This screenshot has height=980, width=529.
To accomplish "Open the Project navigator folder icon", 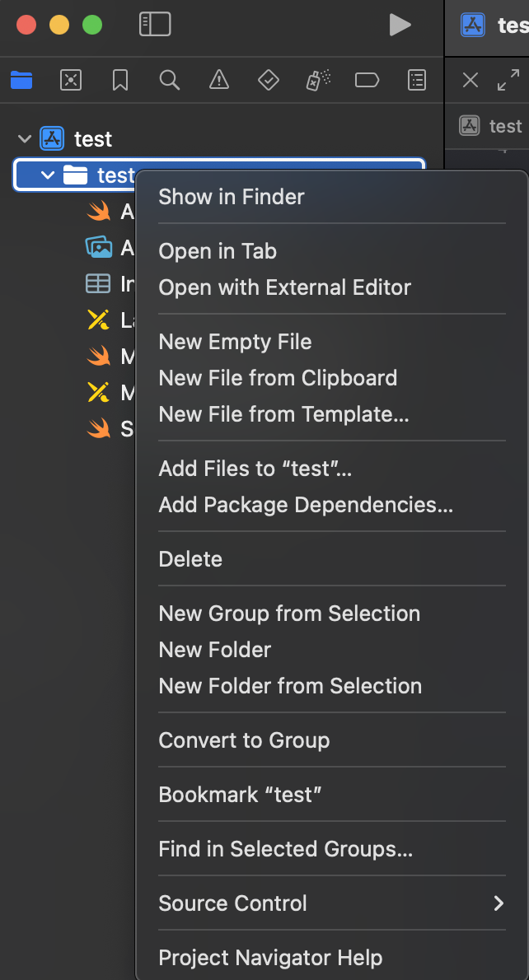I will click(21, 80).
